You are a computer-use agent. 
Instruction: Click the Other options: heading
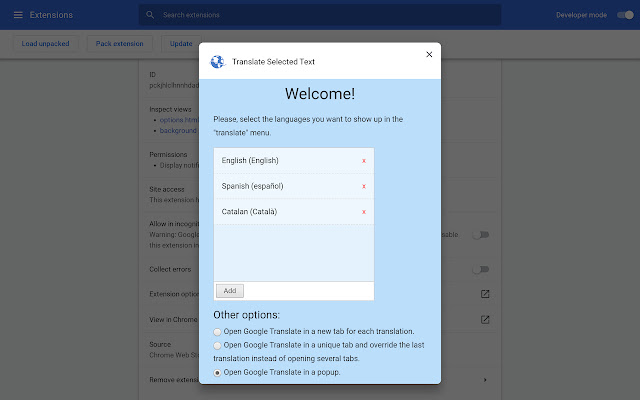[x=247, y=315]
